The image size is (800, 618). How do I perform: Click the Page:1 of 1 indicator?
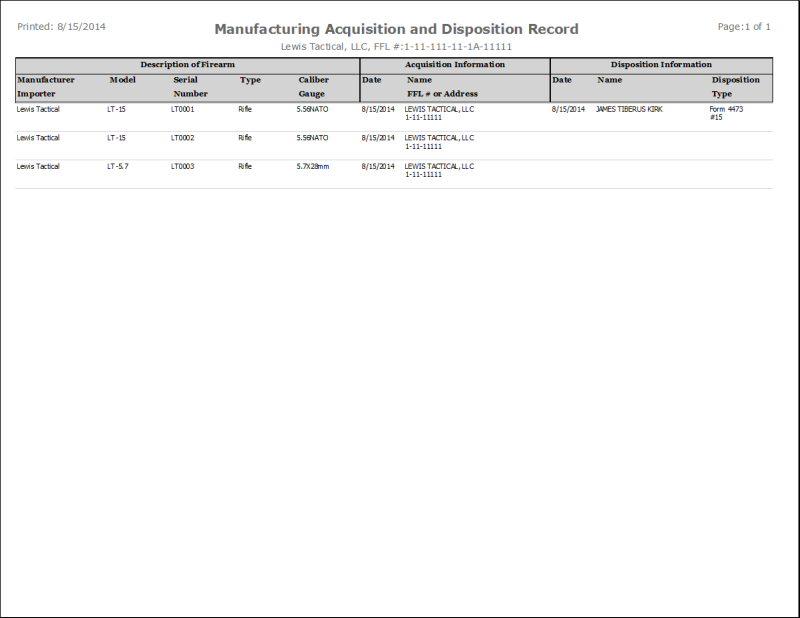744,27
